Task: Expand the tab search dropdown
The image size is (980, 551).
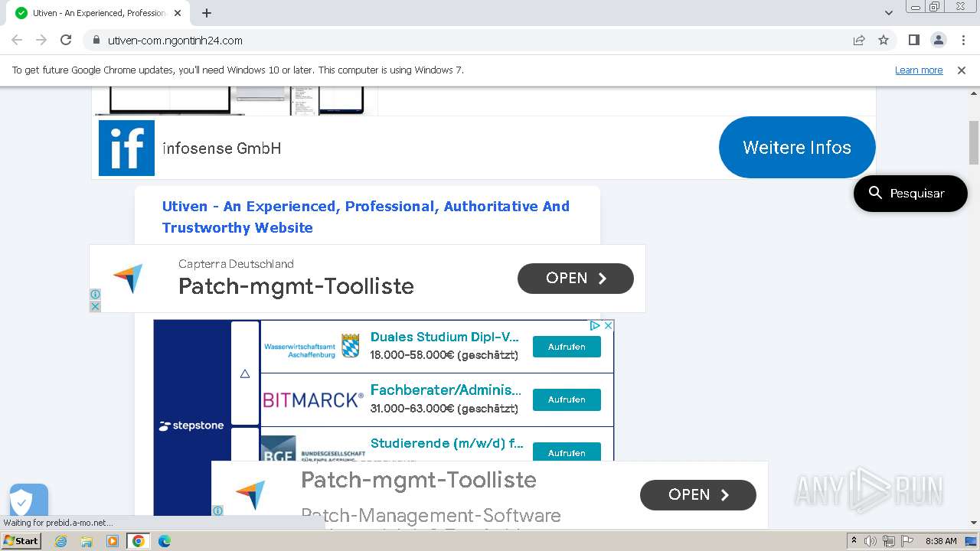Action: click(889, 13)
